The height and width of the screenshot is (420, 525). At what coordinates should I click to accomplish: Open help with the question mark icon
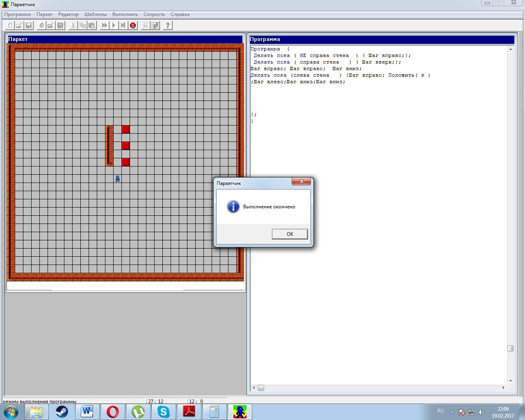[168, 25]
